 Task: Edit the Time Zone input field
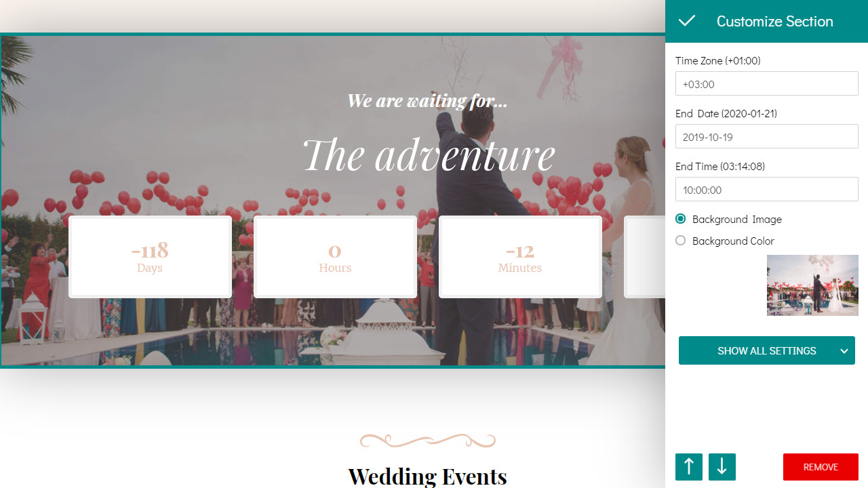pos(767,84)
